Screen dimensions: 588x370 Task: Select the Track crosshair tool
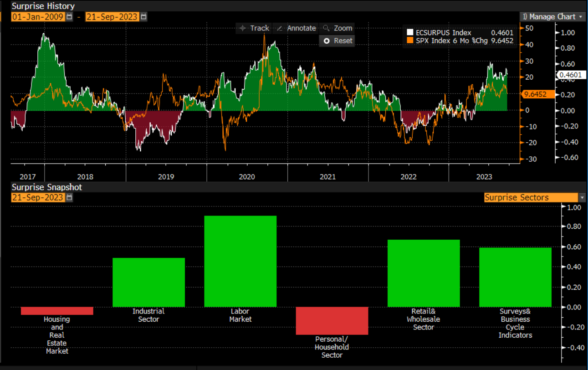click(255, 28)
